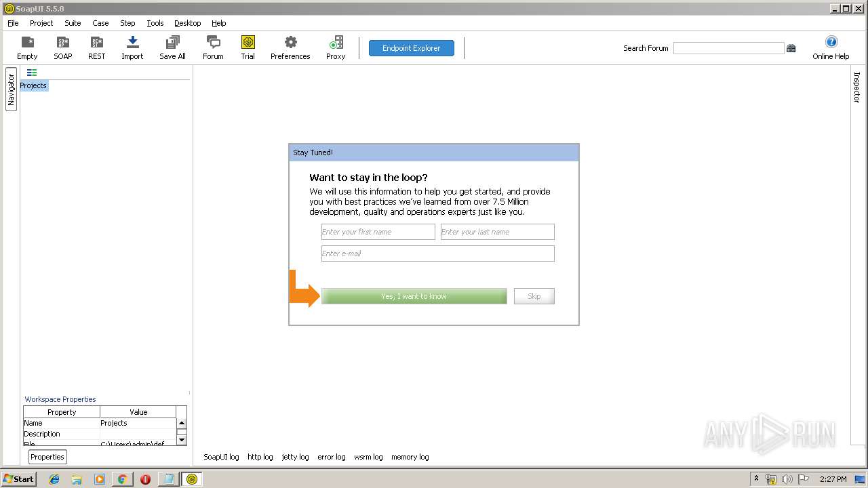
Task: Open Preferences gear icon
Action: [290, 48]
